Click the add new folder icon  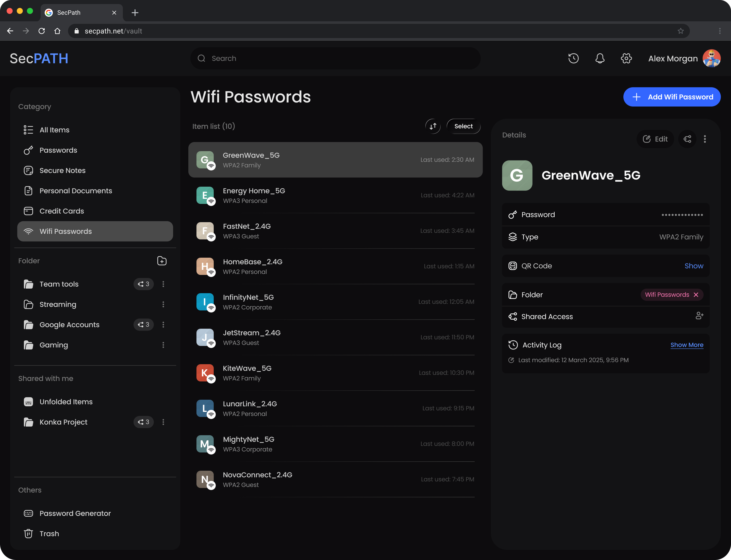coord(162,261)
